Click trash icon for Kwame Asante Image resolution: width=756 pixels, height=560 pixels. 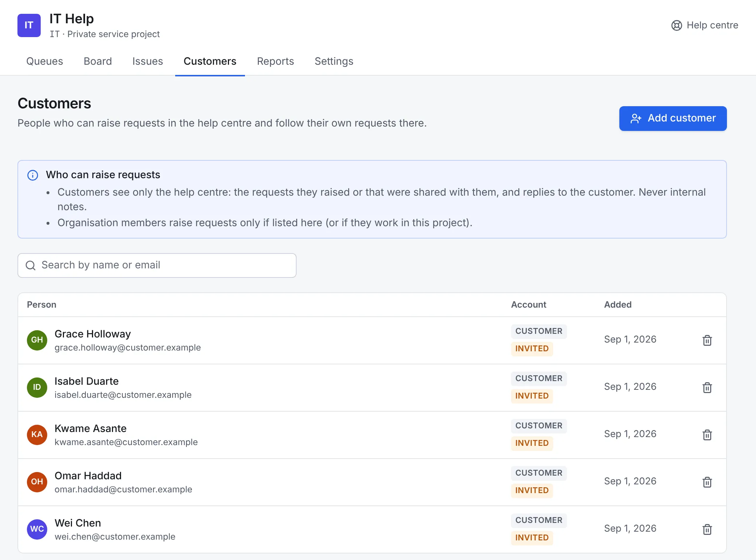click(x=707, y=435)
